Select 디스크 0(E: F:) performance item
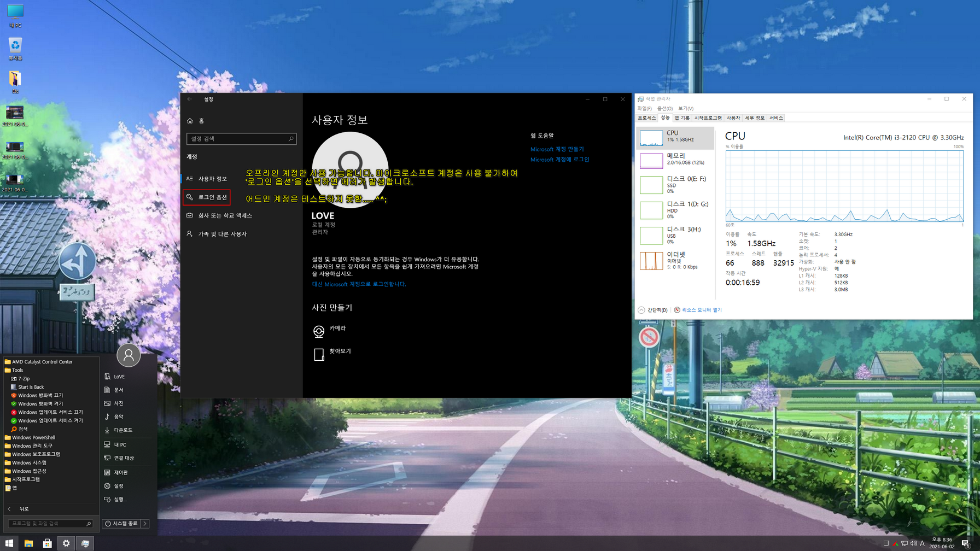This screenshot has height=551, width=980. (x=675, y=185)
